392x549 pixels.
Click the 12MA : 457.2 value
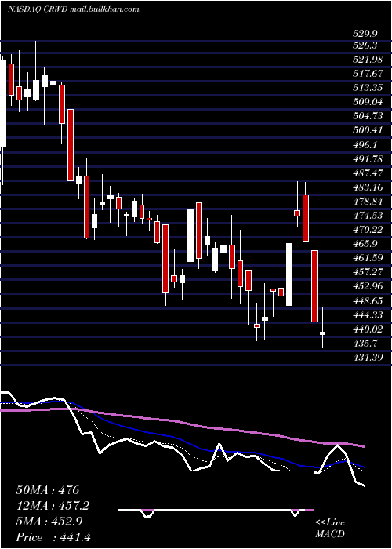[x=53, y=505]
